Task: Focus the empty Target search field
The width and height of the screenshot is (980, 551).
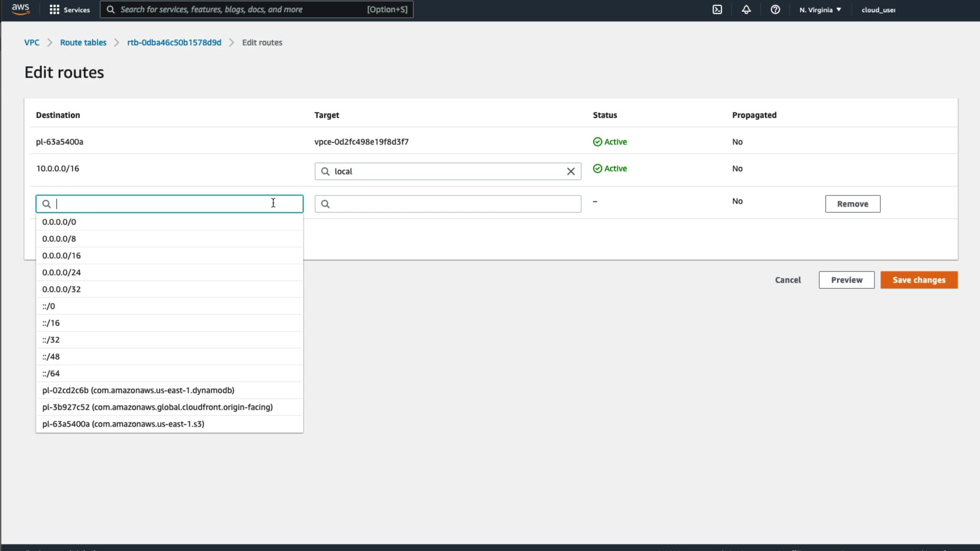Action: pos(454,204)
